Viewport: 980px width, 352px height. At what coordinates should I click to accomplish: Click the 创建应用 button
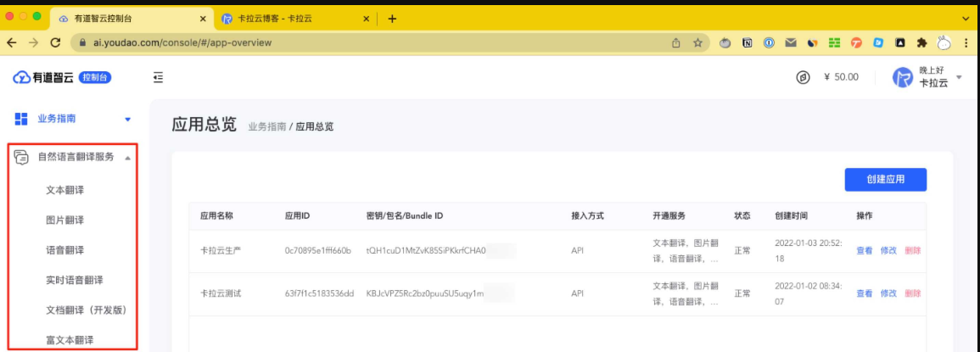pyautogui.click(x=886, y=180)
